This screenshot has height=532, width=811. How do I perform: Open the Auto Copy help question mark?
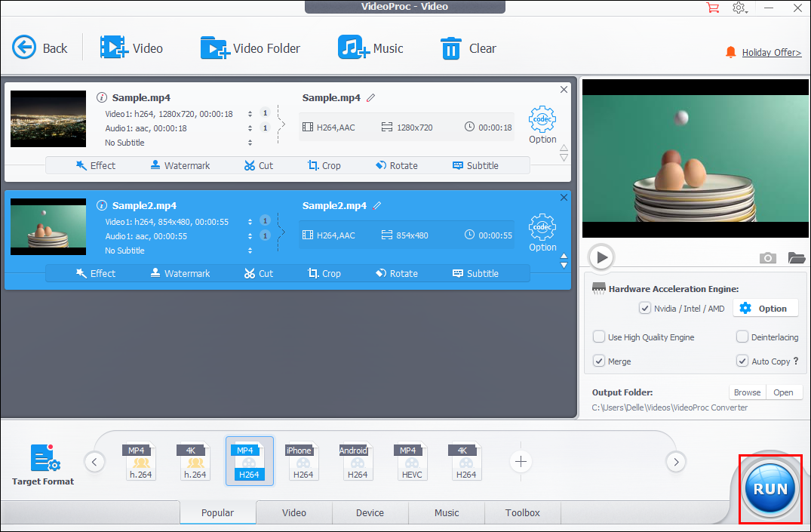796,361
